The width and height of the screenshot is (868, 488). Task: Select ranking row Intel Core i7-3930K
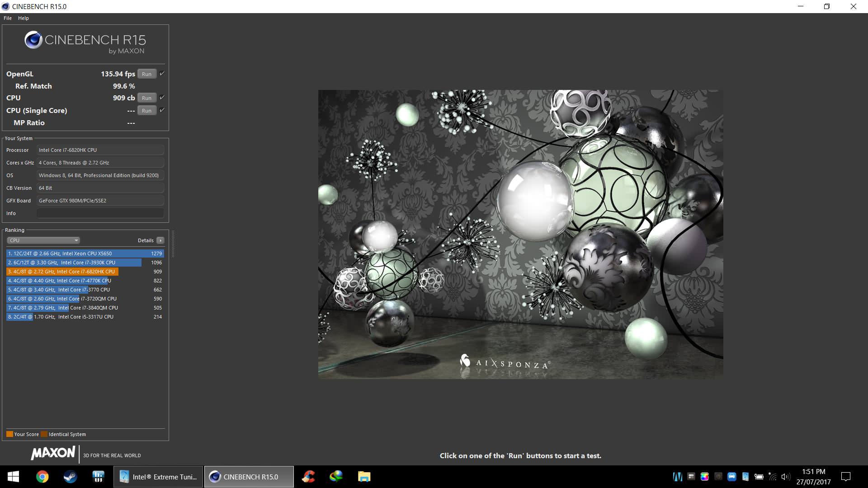[x=85, y=263]
